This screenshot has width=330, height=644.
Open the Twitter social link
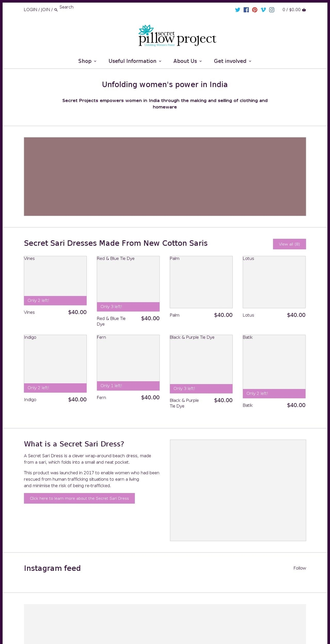(238, 10)
